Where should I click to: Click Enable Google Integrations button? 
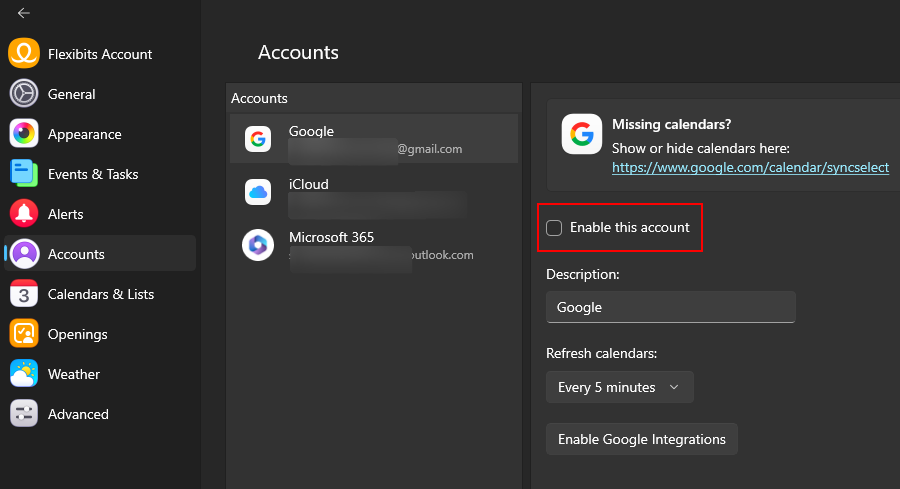[x=641, y=439]
